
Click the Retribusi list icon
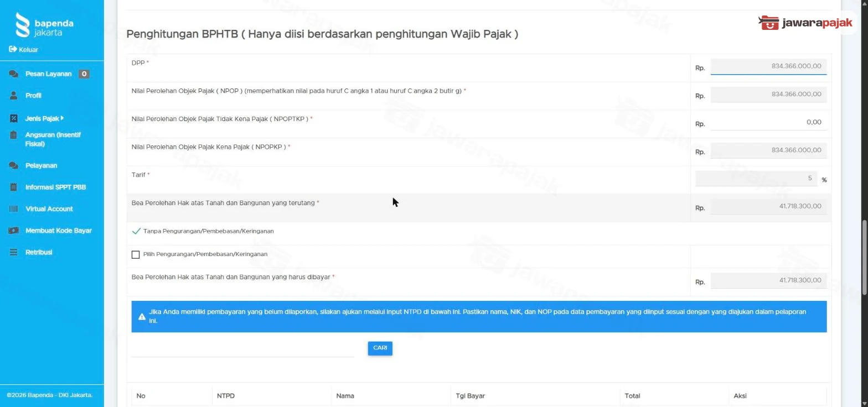13,252
